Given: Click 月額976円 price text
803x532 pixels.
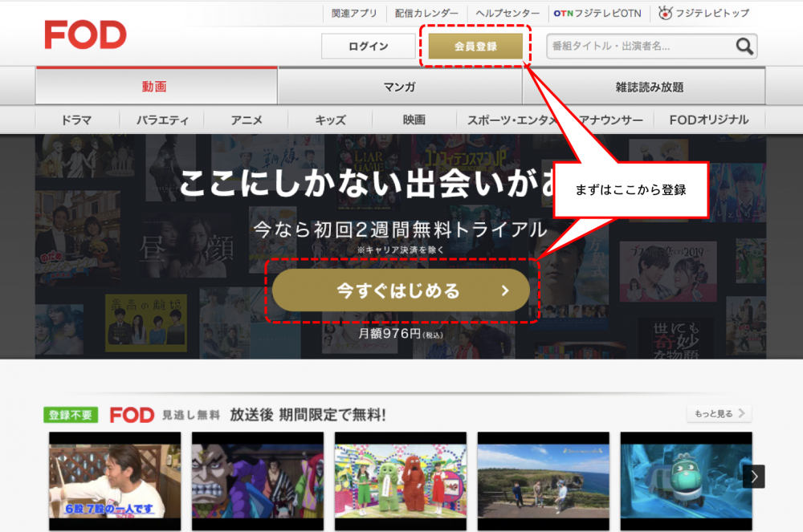Looking at the screenshot, I should tap(401, 334).
